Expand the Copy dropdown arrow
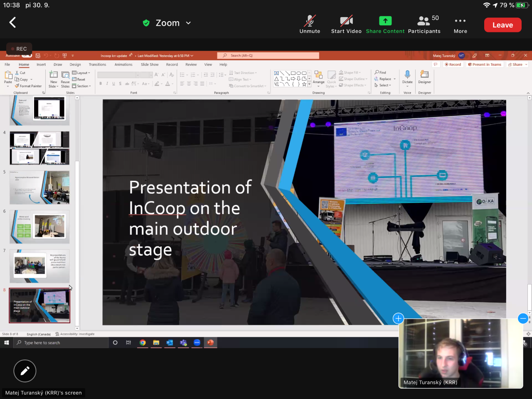The height and width of the screenshot is (399, 532). [x=31, y=79]
